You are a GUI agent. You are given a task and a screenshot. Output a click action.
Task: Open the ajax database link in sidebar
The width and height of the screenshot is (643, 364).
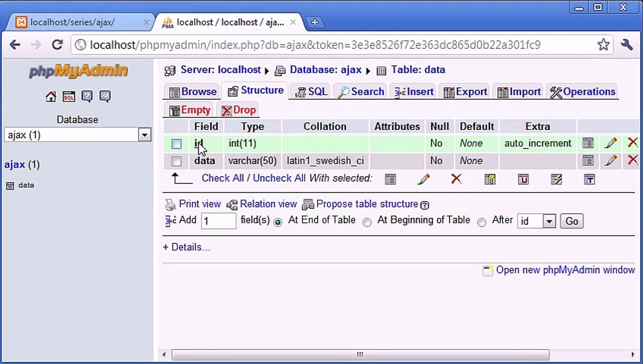tap(15, 165)
